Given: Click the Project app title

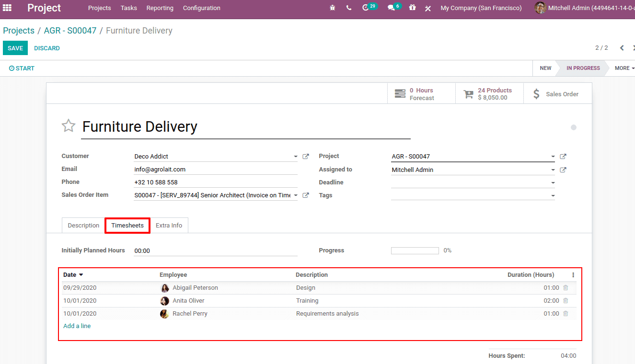Looking at the screenshot, I should [x=44, y=8].
